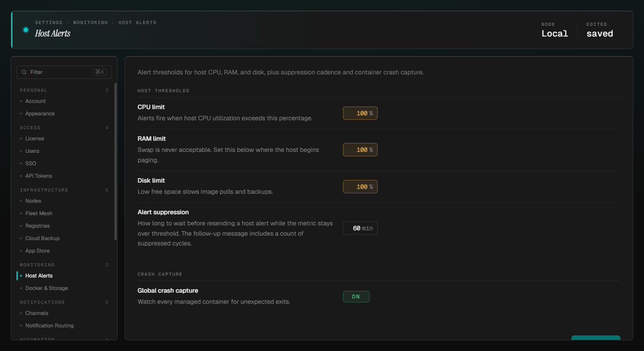Click the sidebar scrollbar
The height and width of the screenshot is (351, 644).
coord(116,161)
